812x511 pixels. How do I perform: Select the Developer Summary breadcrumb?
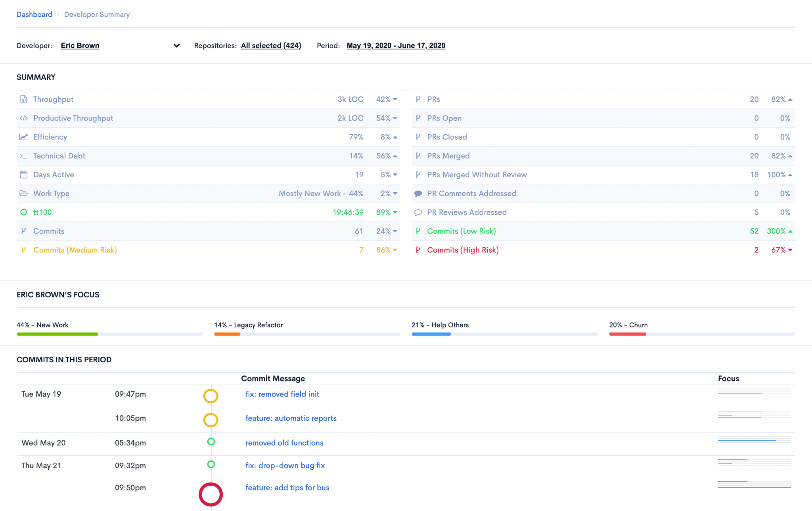pyautogui.click(x=96, y=14)
